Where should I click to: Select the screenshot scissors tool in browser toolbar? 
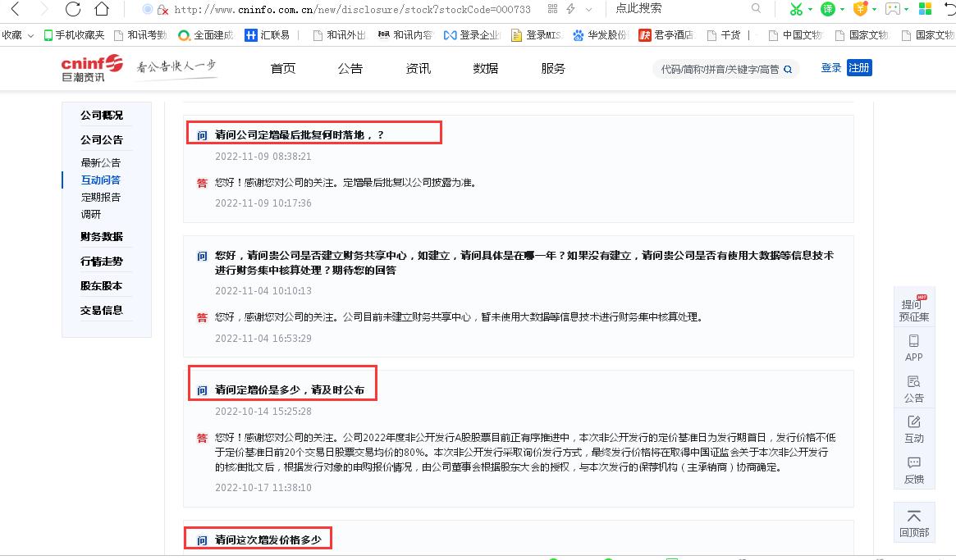[796, 9]
